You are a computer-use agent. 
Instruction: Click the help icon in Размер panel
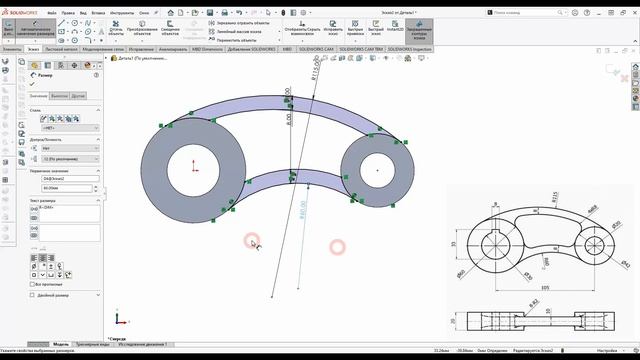tap(96, 75)
